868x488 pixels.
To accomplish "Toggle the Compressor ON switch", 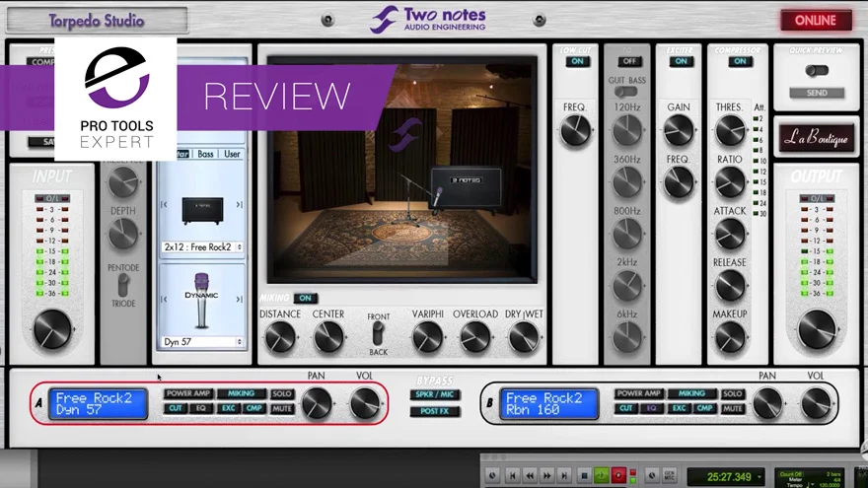I will coord(740,61).
